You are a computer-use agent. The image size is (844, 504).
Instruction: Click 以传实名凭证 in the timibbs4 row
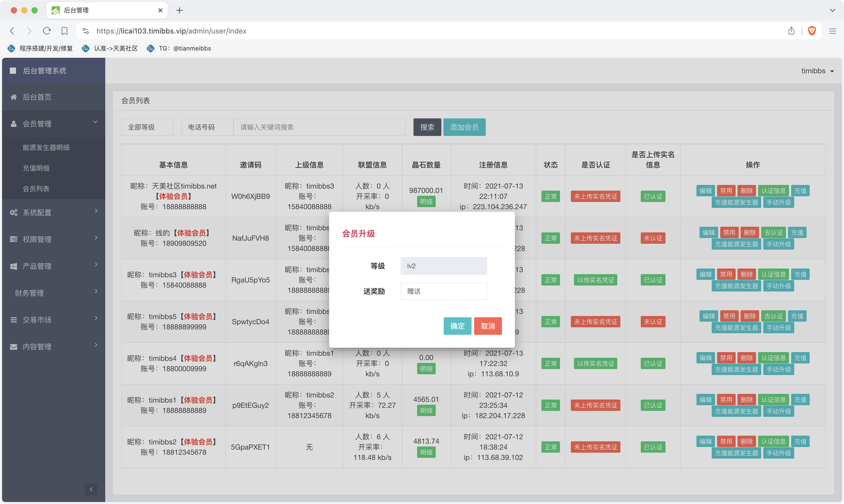coord(595,363)
